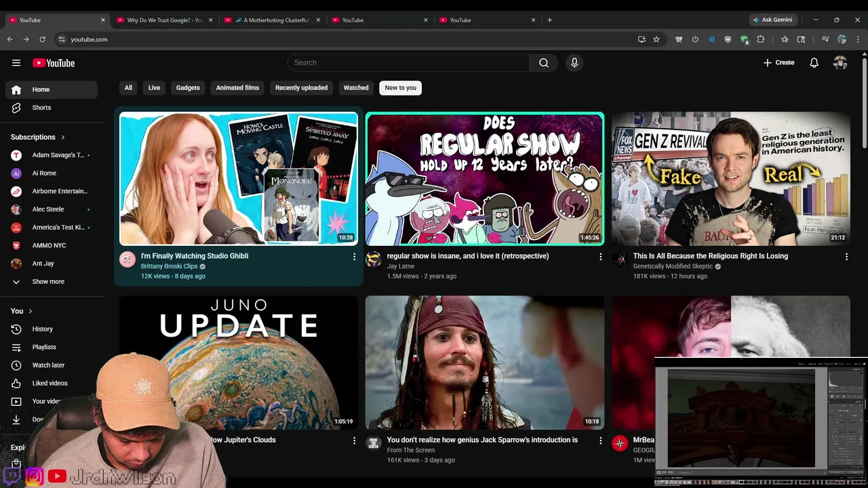The height and width of the screenshot is (488, 868).
Task: Go to Home in sidebar
Action: click(x=52, y=89)
